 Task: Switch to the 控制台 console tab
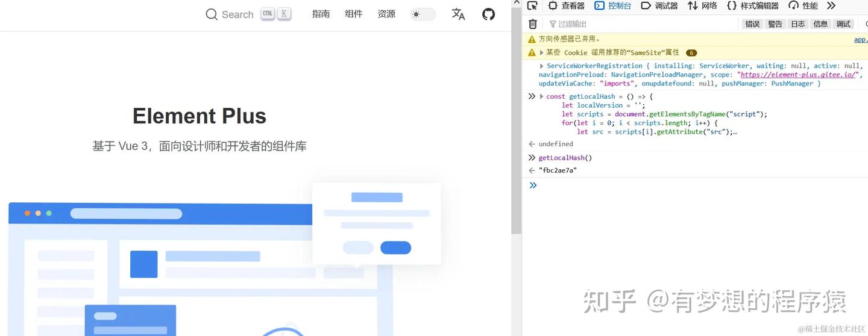click(x=613, y=5)
